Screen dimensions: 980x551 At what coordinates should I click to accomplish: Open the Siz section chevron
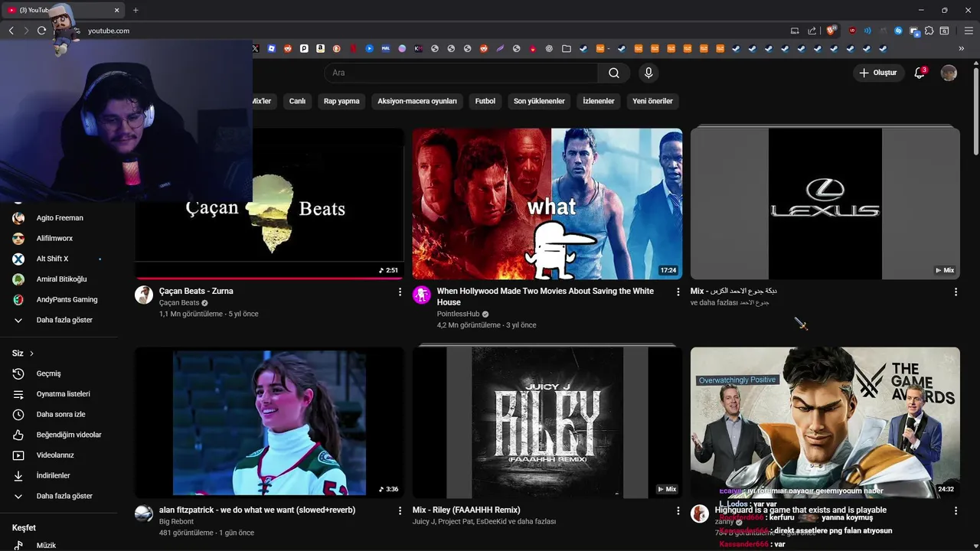[31, 354]
